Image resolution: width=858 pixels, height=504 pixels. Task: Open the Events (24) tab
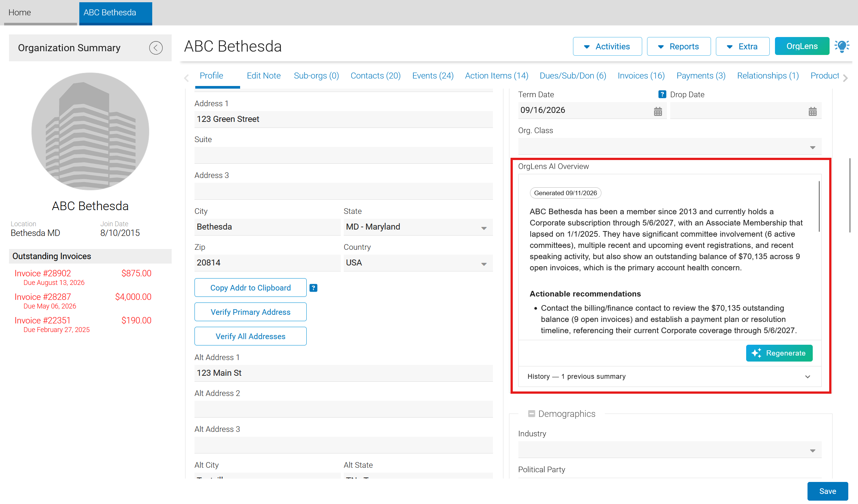[433, 76]
